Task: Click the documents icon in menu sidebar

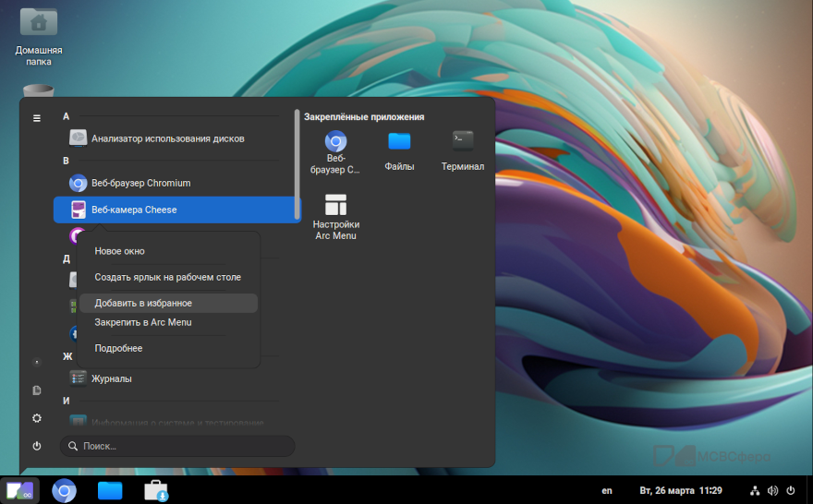Action: point(37,390)
